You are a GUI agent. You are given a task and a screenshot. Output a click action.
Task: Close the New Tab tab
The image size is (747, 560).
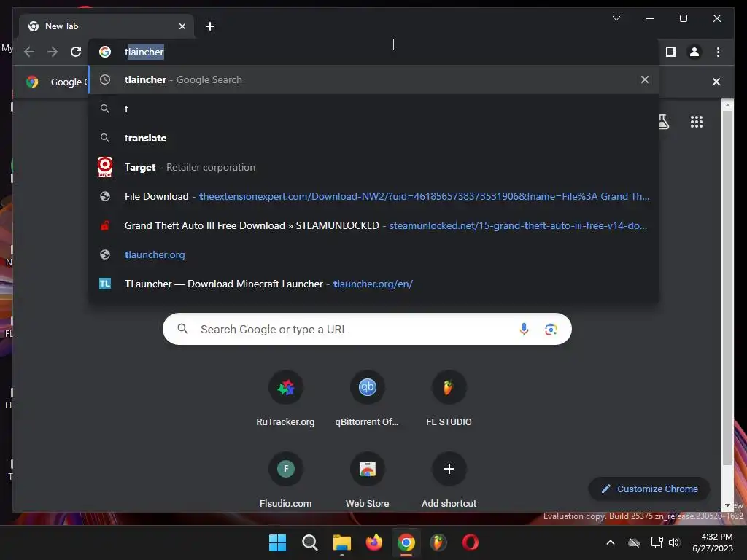(x=182, y=26)
